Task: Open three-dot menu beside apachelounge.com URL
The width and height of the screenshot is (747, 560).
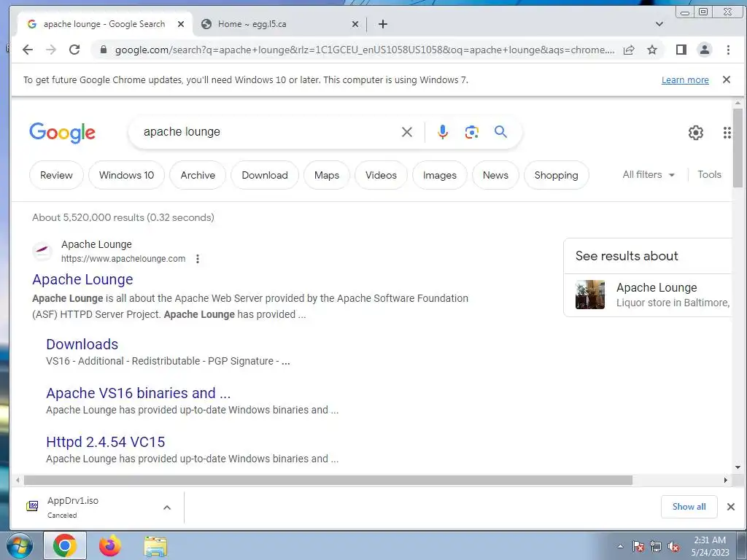Action: [198, 259]
